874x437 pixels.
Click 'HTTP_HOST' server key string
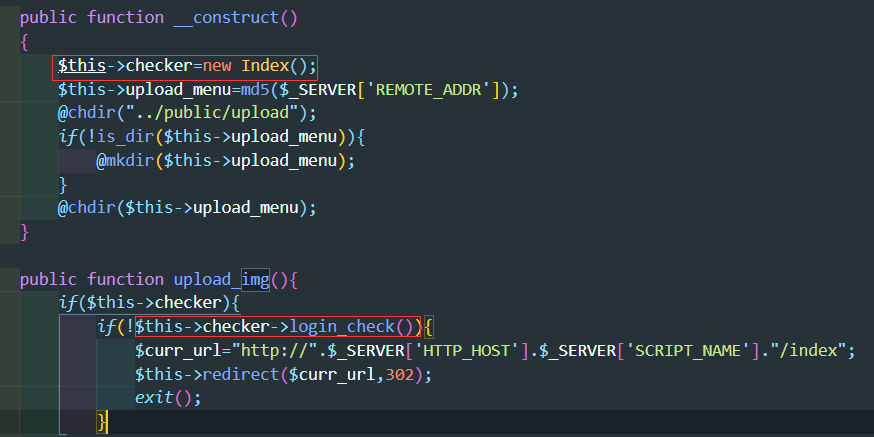click(467, 351)
